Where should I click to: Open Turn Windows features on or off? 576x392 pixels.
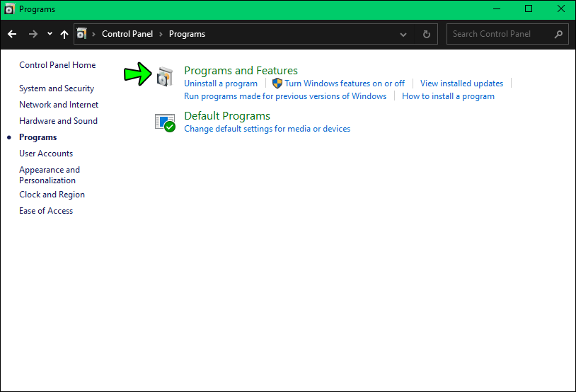pos(345,83)
